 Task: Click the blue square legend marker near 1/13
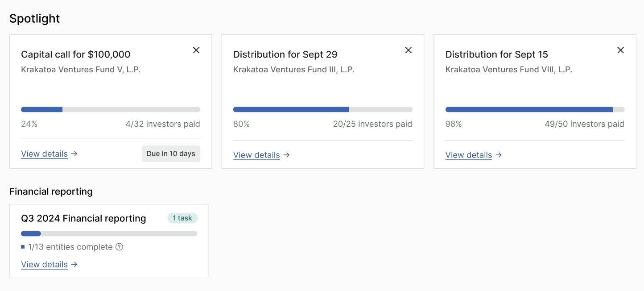pos(23,247)
